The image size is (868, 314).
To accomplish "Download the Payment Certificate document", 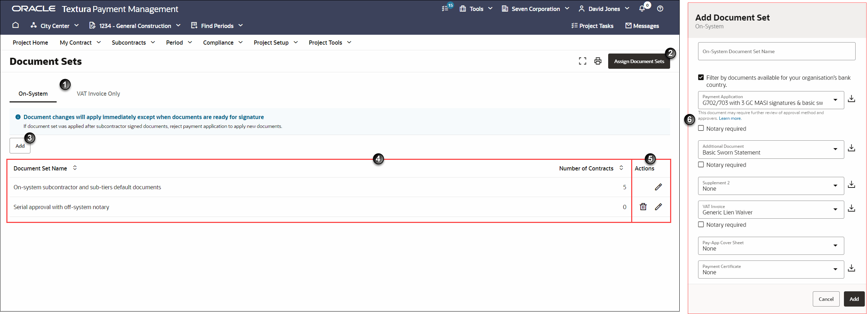I will pos(851,268).
